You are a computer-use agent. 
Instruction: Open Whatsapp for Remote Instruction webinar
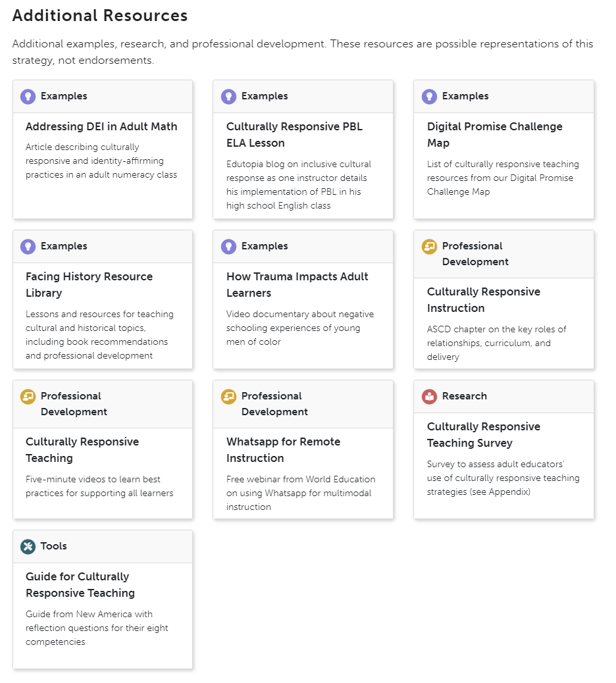(x=283, y=449)
